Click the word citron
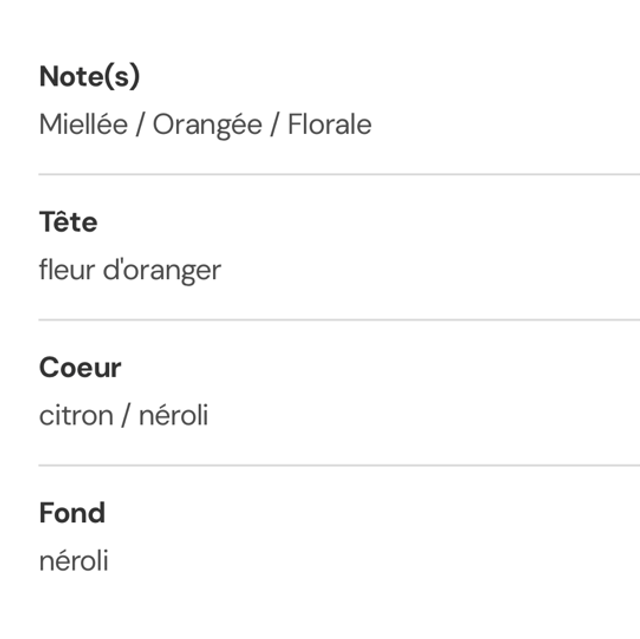 (76, 416)
